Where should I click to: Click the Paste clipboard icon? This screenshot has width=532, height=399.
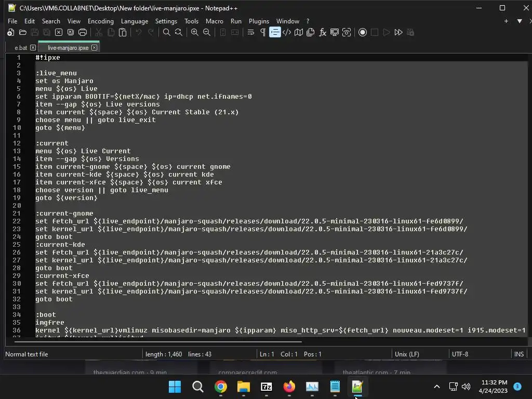coord(123,32)
